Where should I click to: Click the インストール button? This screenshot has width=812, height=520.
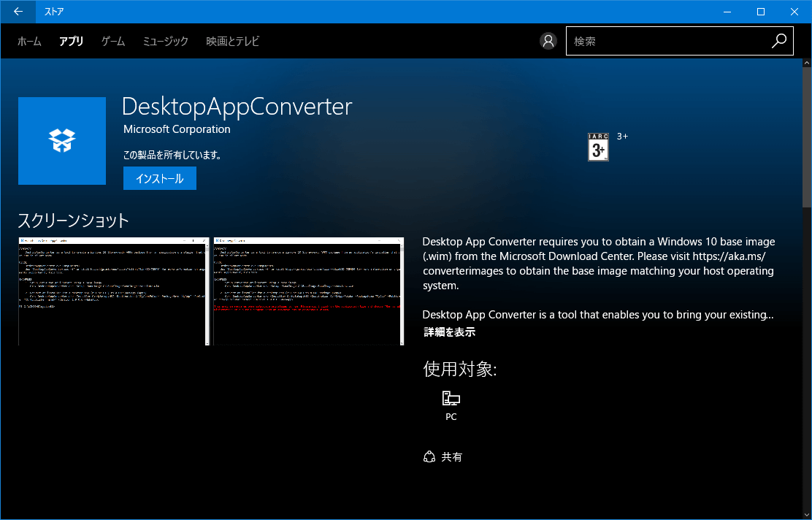click(159, 178)
